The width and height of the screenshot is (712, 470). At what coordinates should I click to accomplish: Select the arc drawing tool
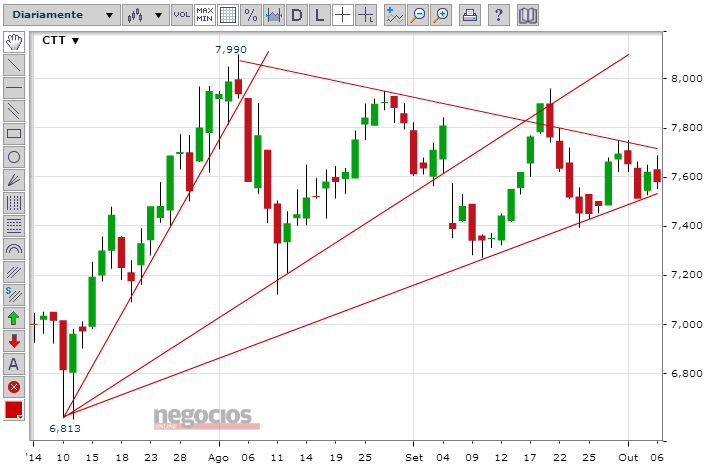click(14, 249)
